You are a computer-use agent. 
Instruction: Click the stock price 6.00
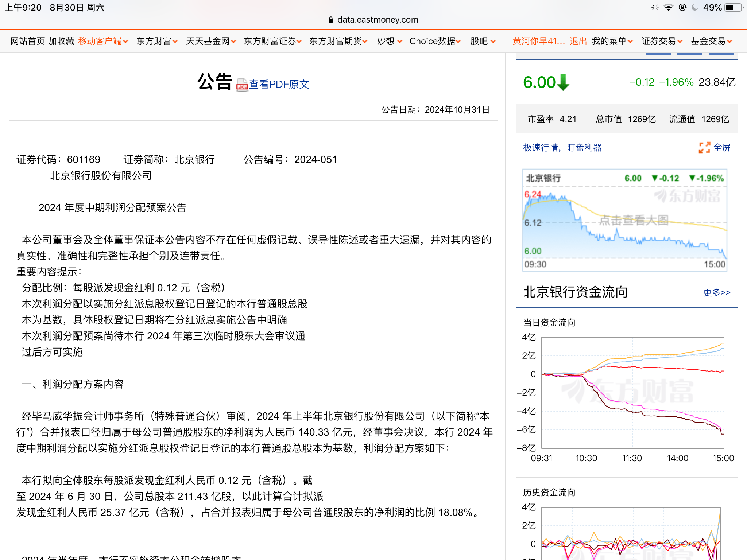(539, 82)
